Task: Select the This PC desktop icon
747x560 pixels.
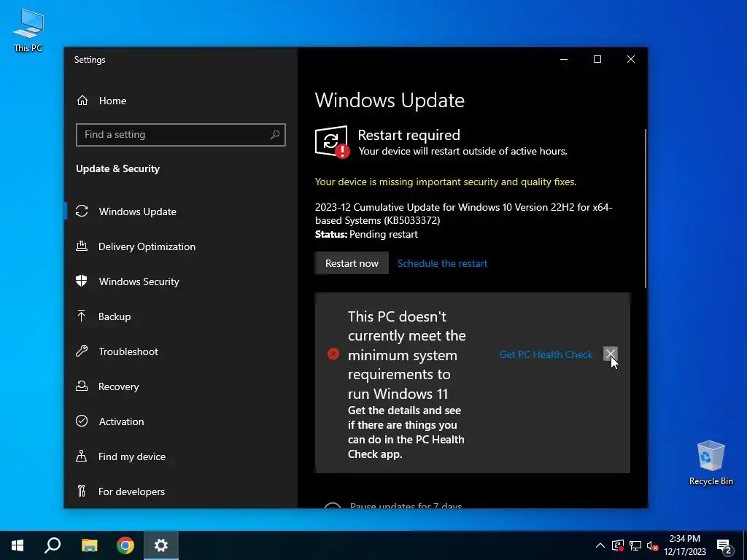Action: (x=28, y=31)
